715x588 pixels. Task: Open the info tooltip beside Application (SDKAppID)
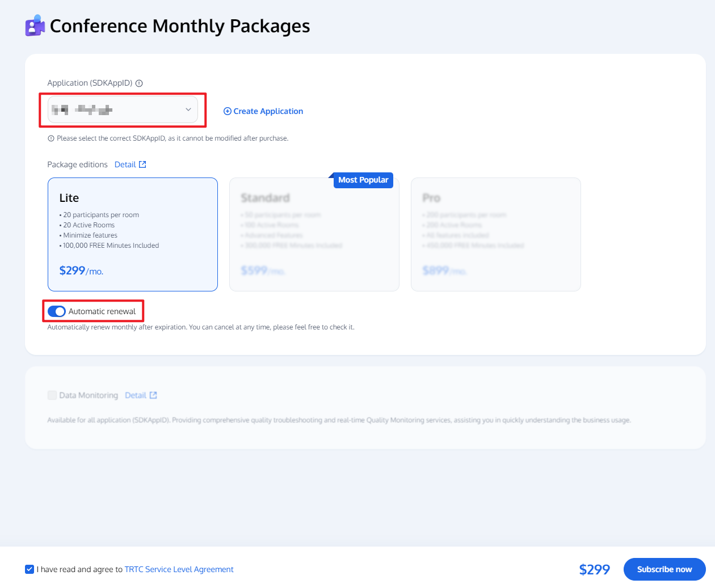point(139,83)
